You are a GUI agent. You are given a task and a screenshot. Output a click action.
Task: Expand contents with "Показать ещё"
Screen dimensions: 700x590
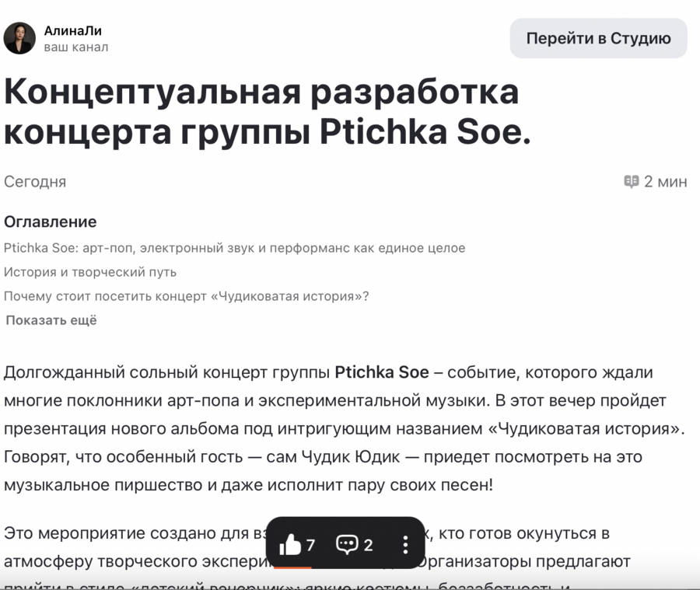tap(51, 320)
